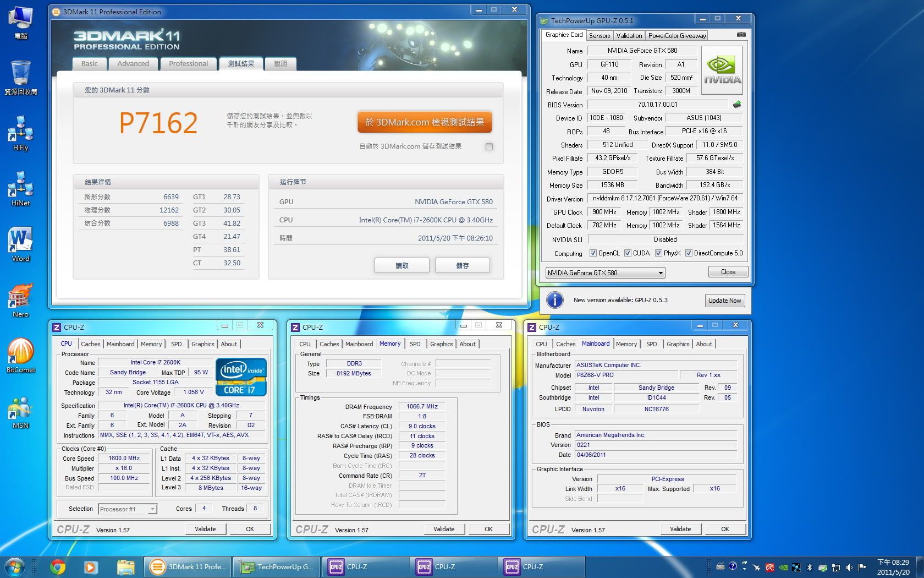This screenshot has width=924, height=578.
Task: Click the P7162 score text
Action: pyautogui.click(x=158, y=123)
